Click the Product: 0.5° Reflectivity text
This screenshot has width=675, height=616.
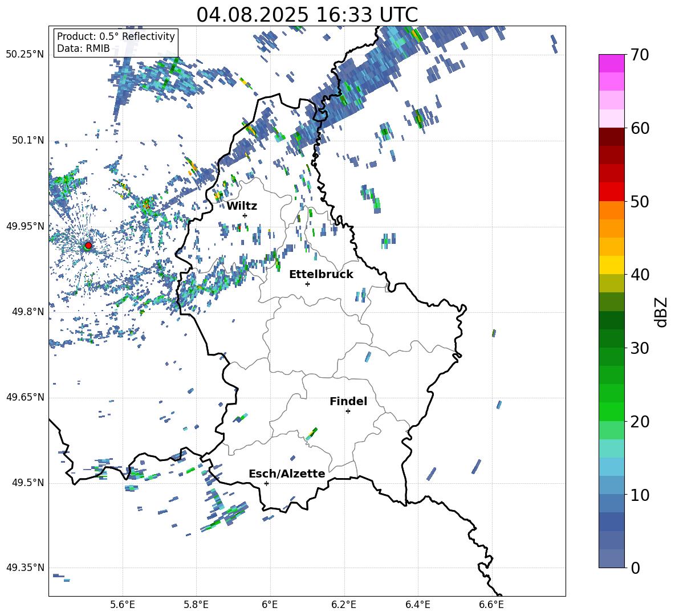[116, 36]
